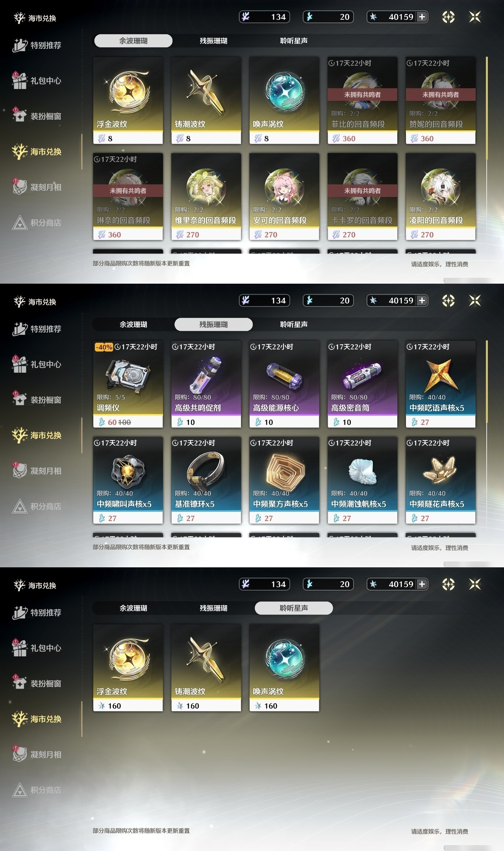Select the 中频咤语声核x5 orange star item
This screenshot has width=504, height=851.
(440, 384)
